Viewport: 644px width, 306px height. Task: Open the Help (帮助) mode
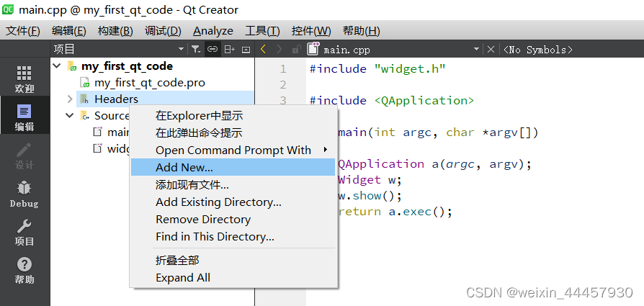pos(24,271)
